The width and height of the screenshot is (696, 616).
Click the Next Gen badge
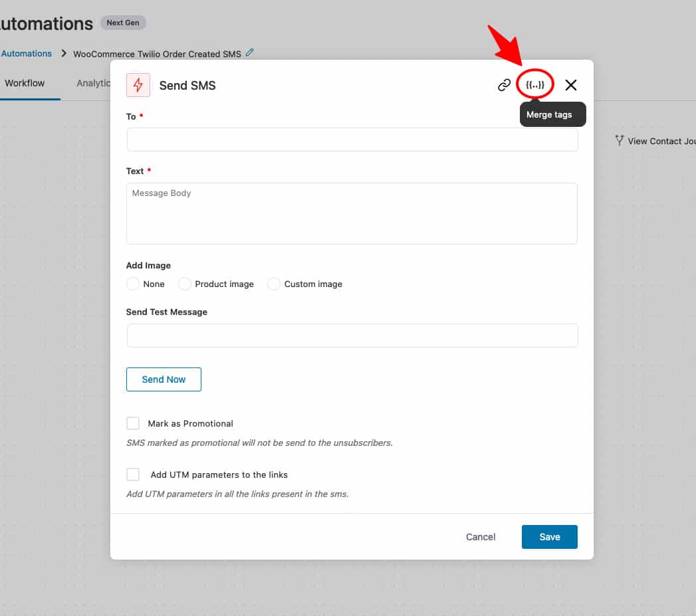pyautogui.click(x=123, y=23)
